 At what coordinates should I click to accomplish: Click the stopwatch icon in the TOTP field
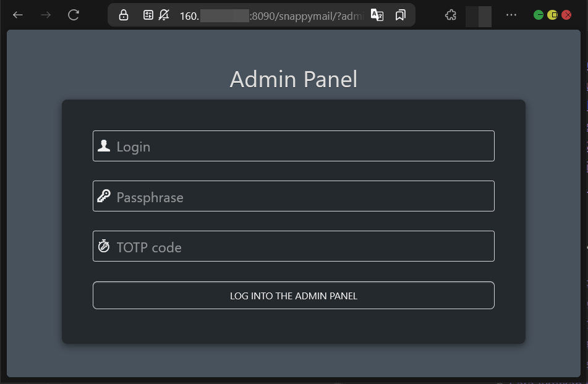(x=104, y=246)
